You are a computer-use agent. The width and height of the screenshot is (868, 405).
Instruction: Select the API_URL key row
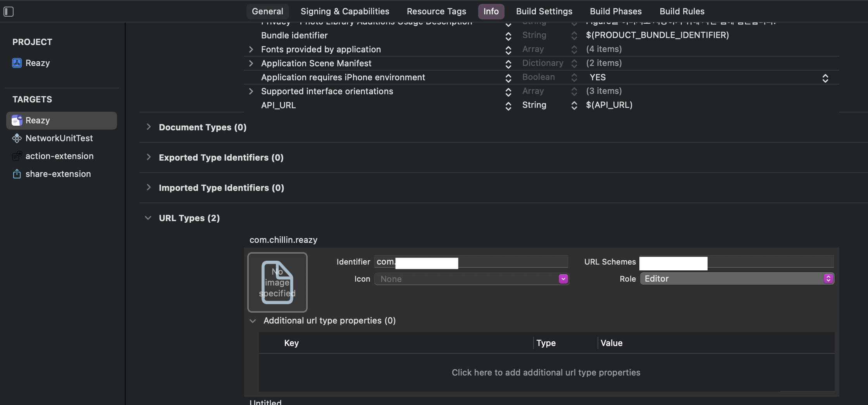(x=278, y=105)
